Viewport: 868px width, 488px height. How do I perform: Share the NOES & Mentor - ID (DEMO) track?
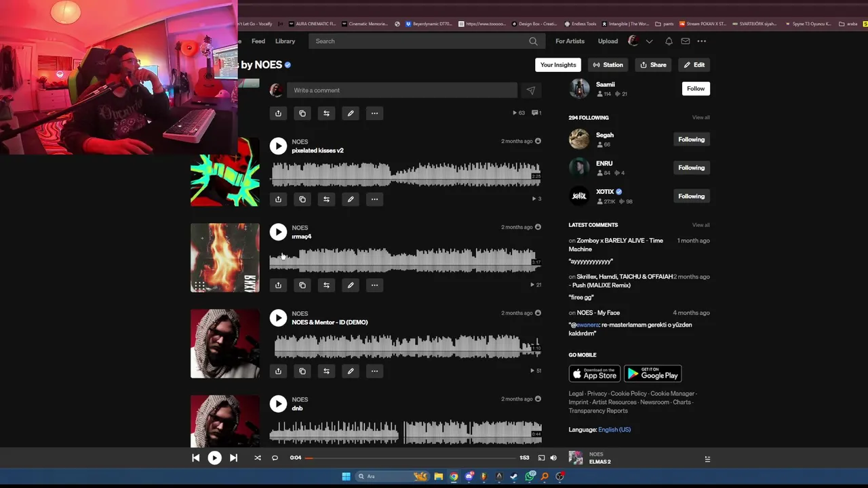click(278, 371)
